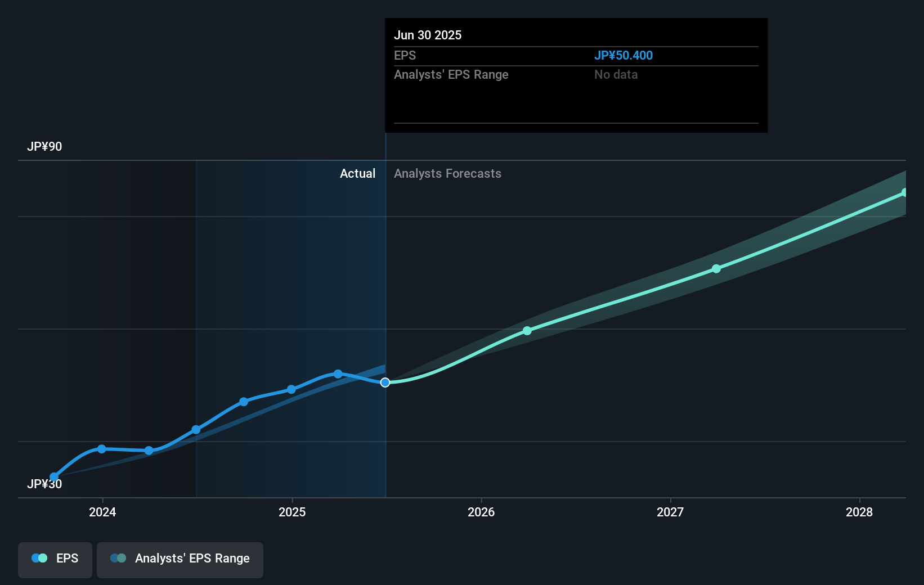The width and height of the screenshot is (924, 585).
Task: Select the highlighted Jun 30 2025 data point
Action: (x=385, y=382)
